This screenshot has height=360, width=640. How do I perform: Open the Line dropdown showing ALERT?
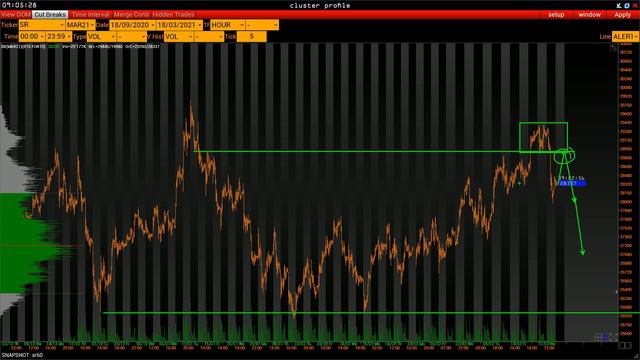[x=625, y=36]
